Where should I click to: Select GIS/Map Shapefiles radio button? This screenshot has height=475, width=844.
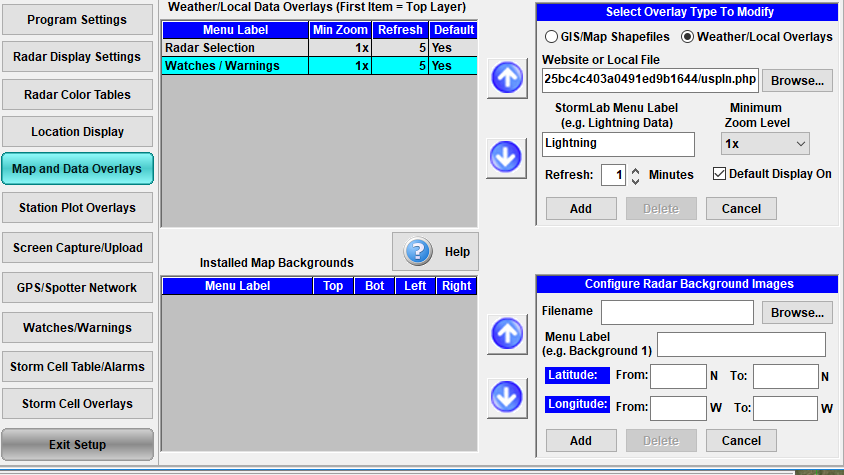(x=551, y=37)
